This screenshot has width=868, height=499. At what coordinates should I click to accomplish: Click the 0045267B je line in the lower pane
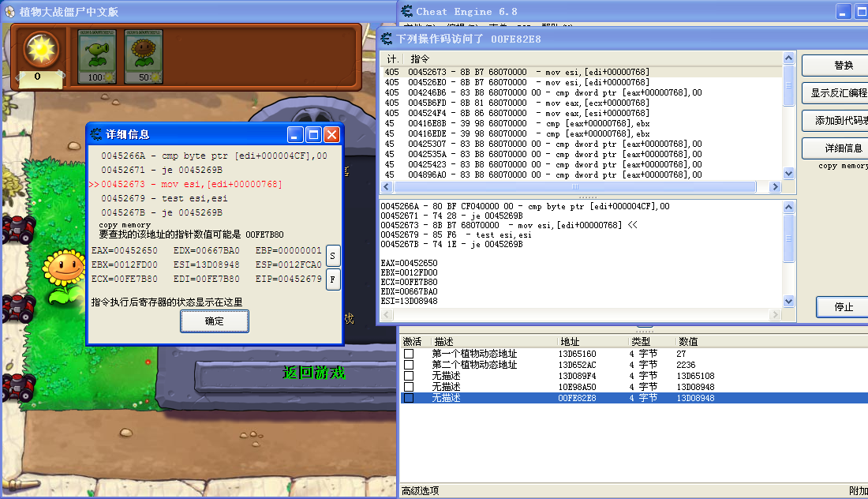click(x=451, y=244)
